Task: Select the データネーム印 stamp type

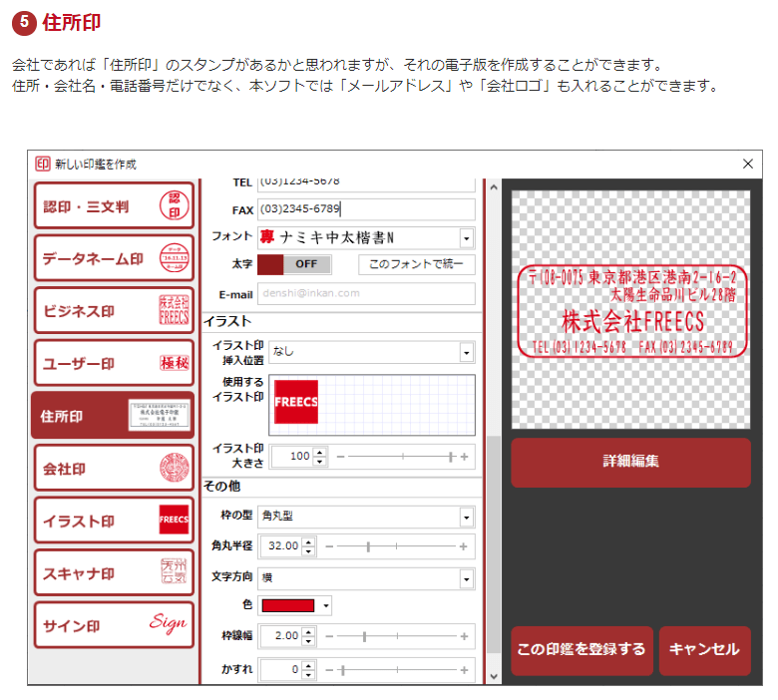Action: point(113,258)
